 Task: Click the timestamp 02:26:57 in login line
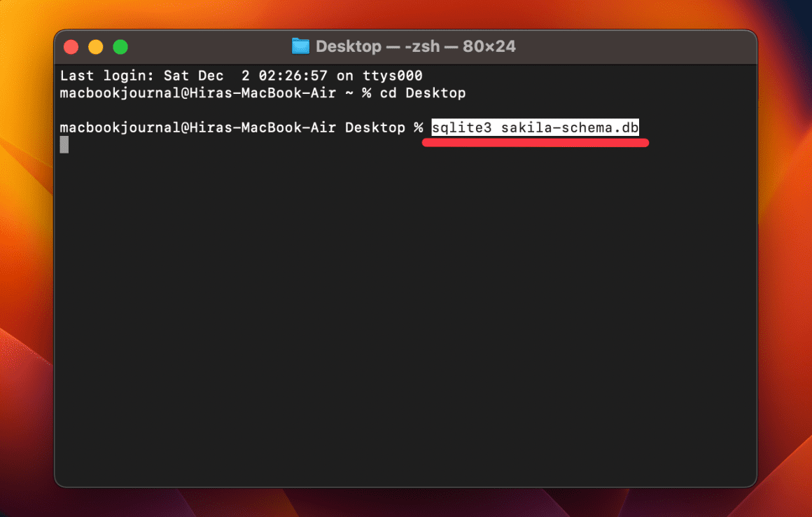[293, 76]
